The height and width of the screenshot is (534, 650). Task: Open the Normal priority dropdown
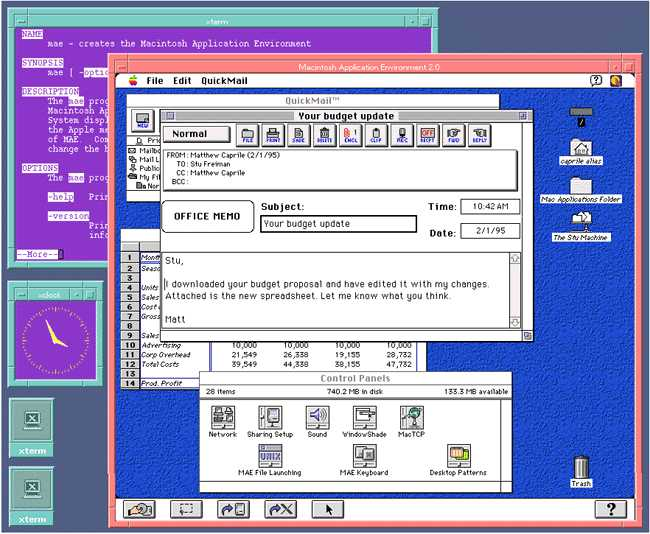196,134
